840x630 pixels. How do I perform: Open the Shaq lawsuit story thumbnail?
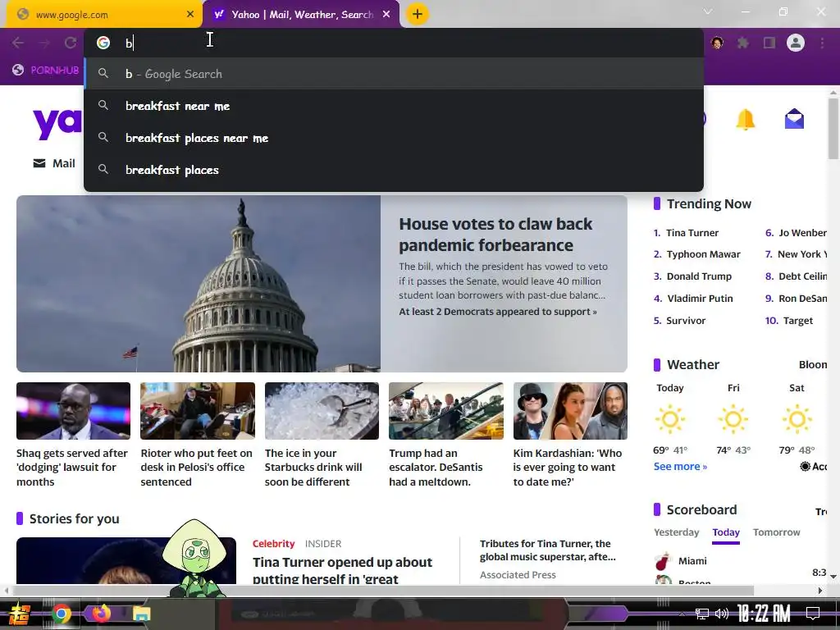73,411
